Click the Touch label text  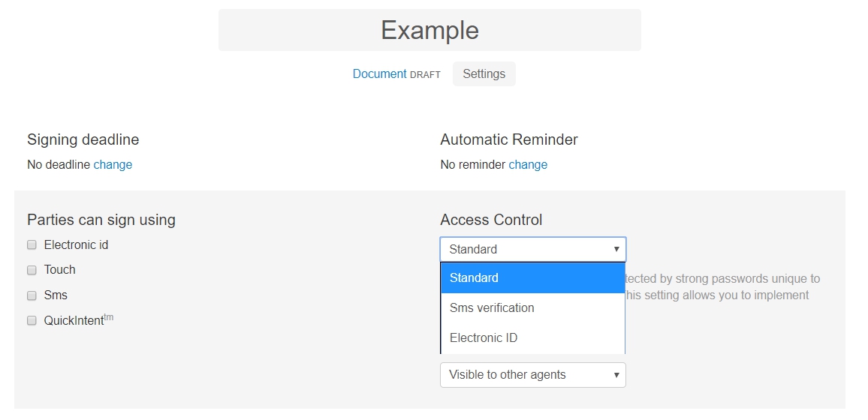click(x=60, y=270)
